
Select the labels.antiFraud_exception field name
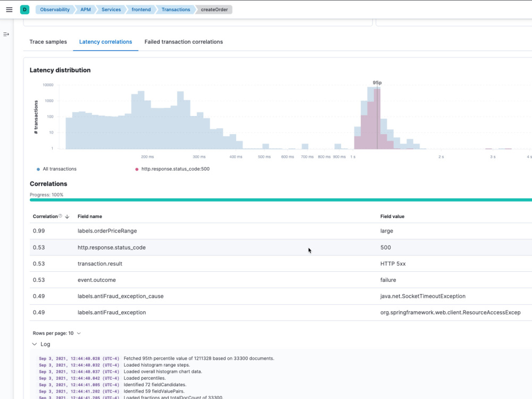[x=112, y=312]
